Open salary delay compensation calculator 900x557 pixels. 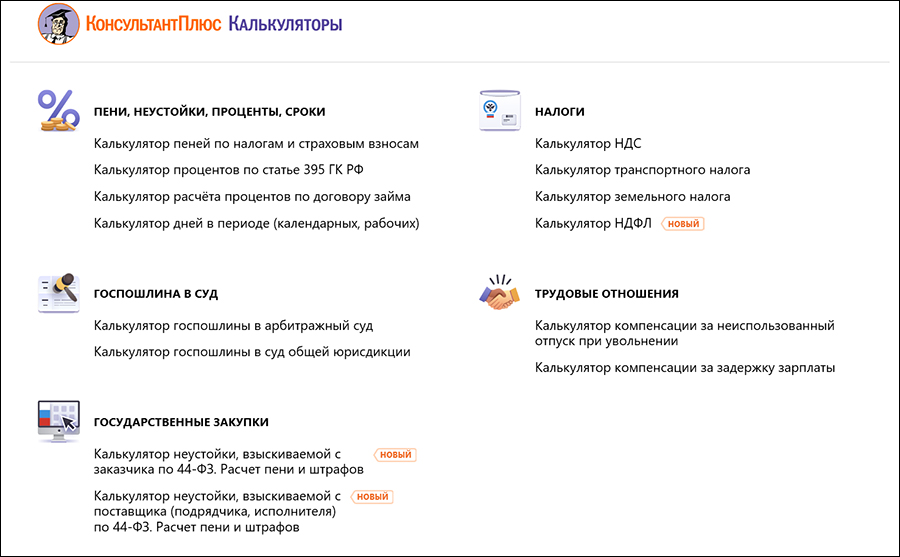pos(685,368)
